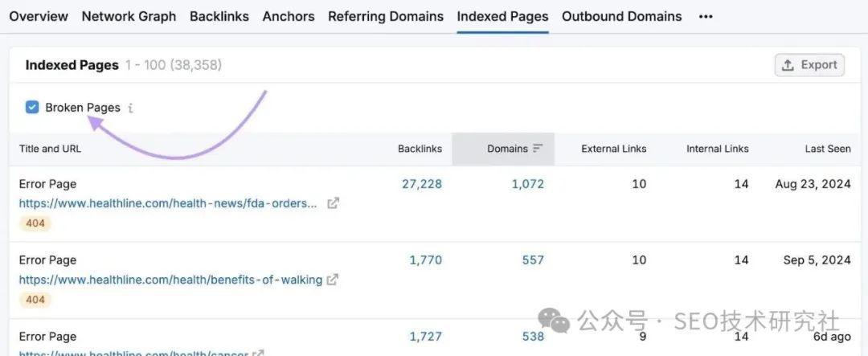Open the Referring Domains tab
The width and height of the screenshot is (868, 356).
click(x=386, y=16)
